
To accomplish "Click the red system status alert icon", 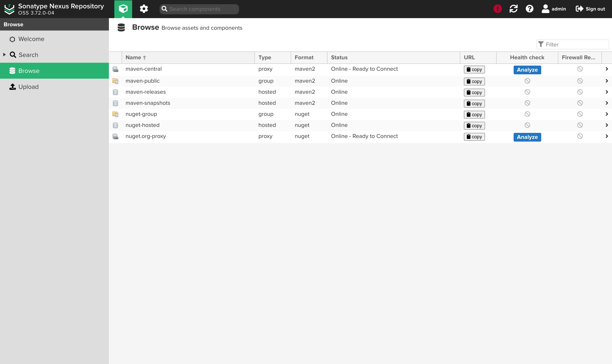I will (497, 9).
